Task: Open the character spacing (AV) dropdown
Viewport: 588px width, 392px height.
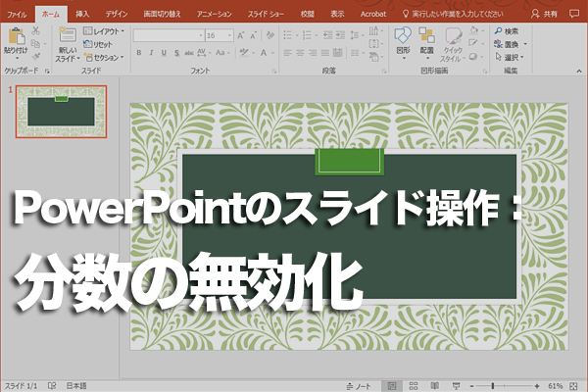Action: point(204,53)
